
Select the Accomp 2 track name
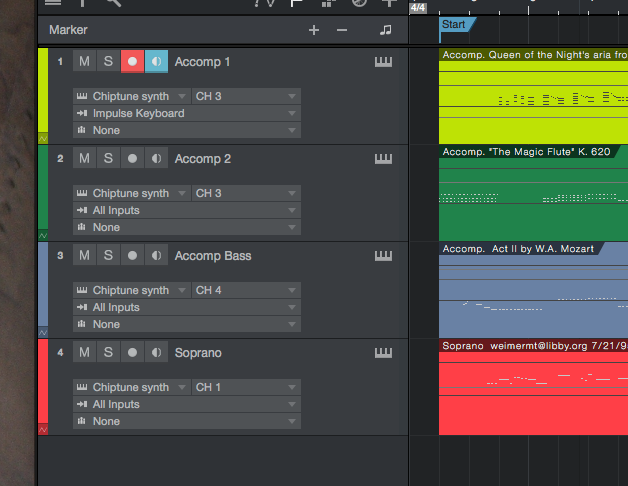coord(203,159)
